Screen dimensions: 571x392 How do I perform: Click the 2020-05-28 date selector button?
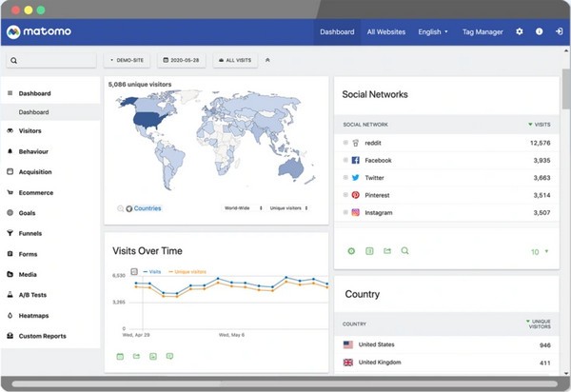click(181, 60)
